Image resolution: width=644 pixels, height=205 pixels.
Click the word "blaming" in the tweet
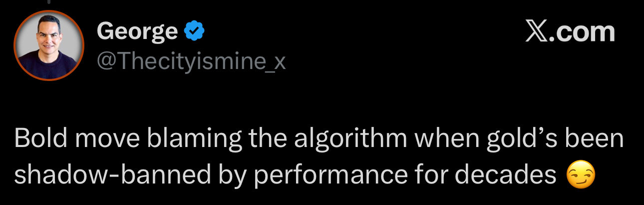[196, 139]
